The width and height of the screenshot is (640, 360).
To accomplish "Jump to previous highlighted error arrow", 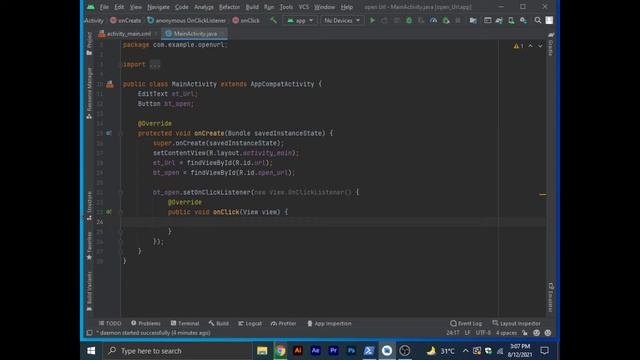I will pos(530,46).
